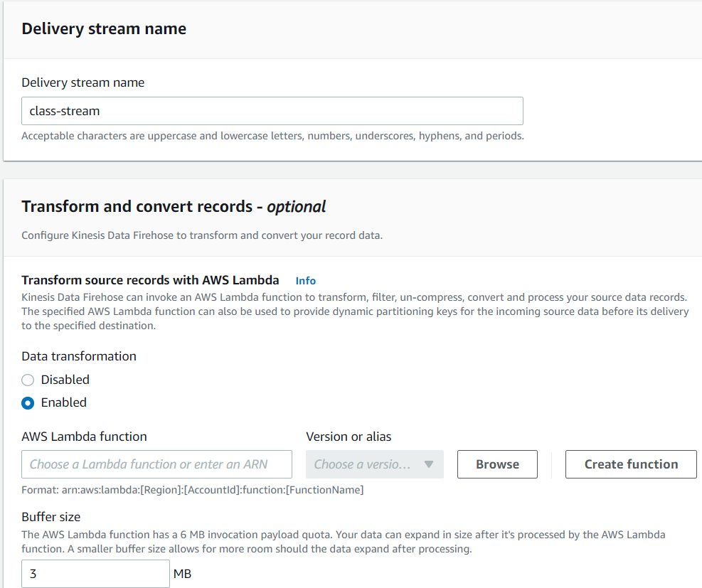702x588 pixels.
Task: Click 'Configure Kinesis Data Firehose' description text
Action: (202, 235)
